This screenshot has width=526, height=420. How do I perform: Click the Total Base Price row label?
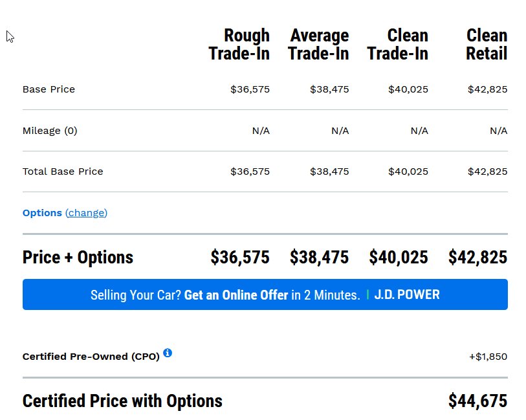pos(63,171)
